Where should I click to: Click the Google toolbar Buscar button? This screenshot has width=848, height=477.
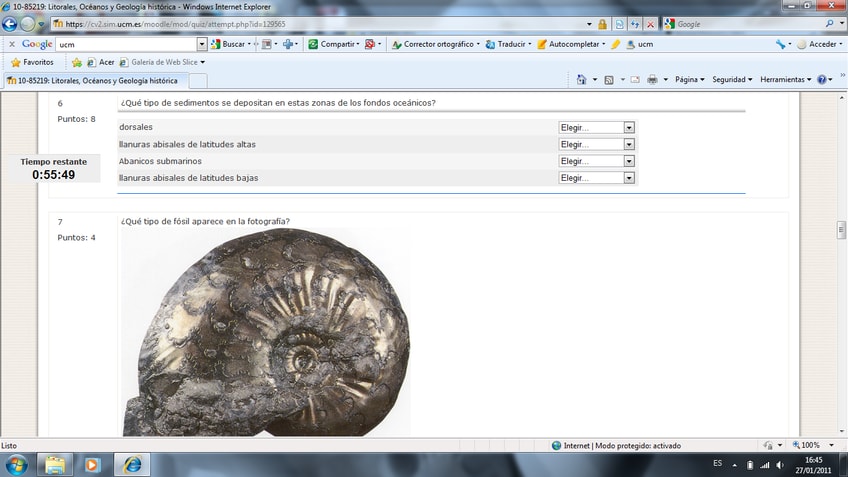(229, 44)
